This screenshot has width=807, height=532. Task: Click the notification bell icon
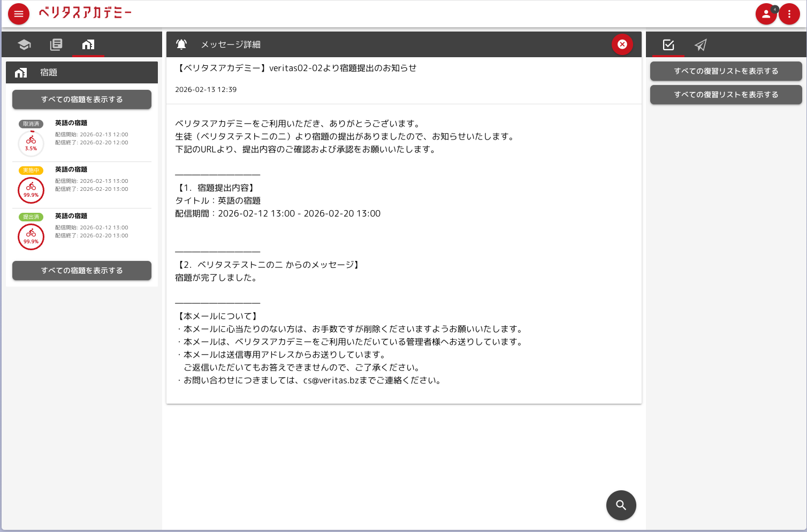tap(181, 44)
